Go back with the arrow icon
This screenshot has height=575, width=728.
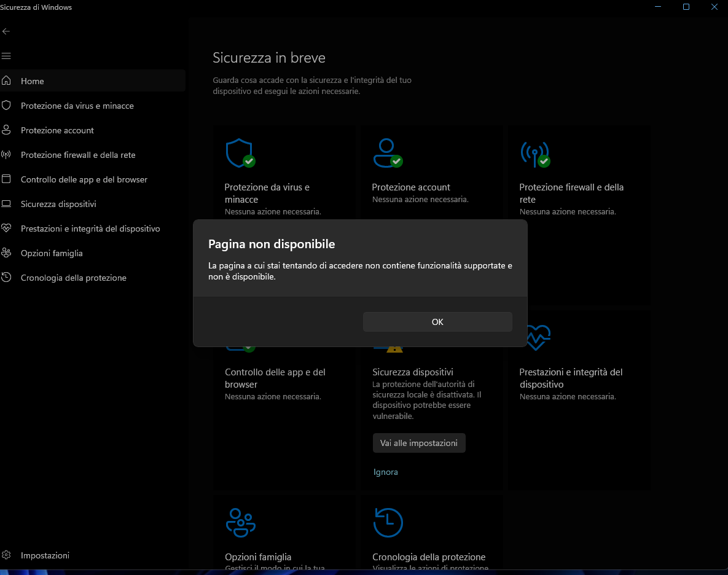click(x=6, y=31)
